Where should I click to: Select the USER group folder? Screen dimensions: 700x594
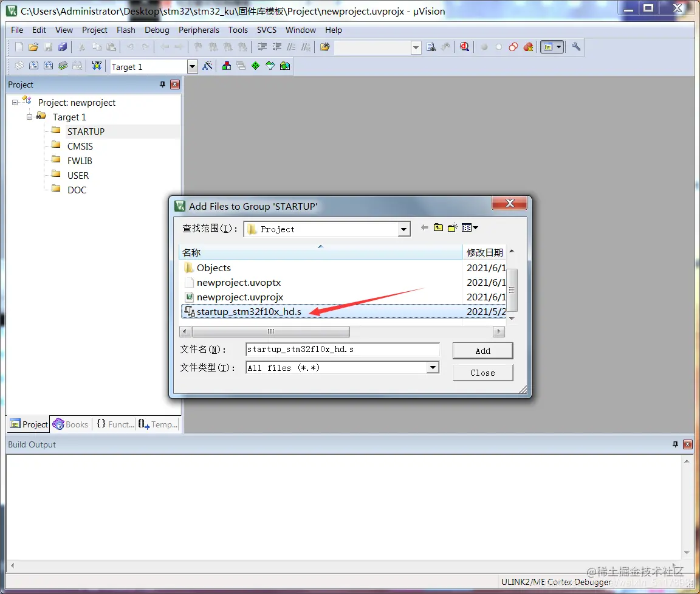[x=78, y=176]
